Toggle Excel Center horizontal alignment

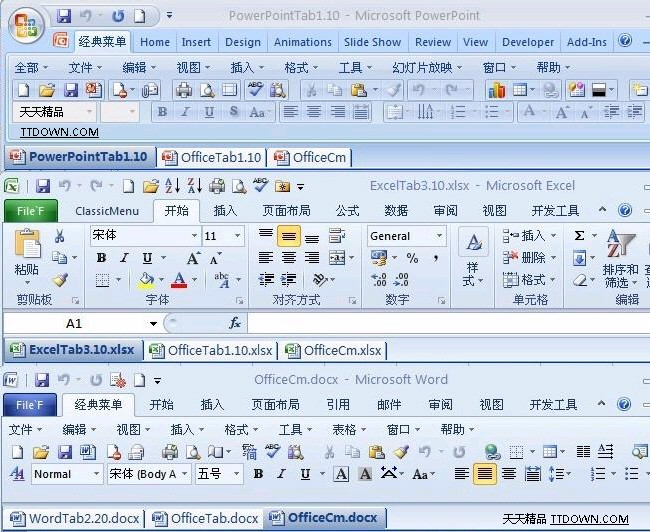[x=289, y=258]
